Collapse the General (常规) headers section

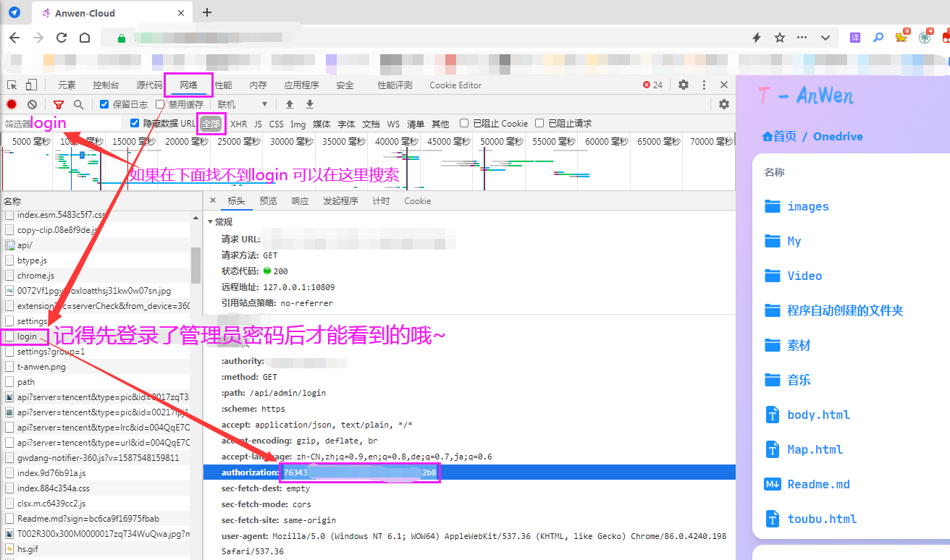tap(211, 222)
